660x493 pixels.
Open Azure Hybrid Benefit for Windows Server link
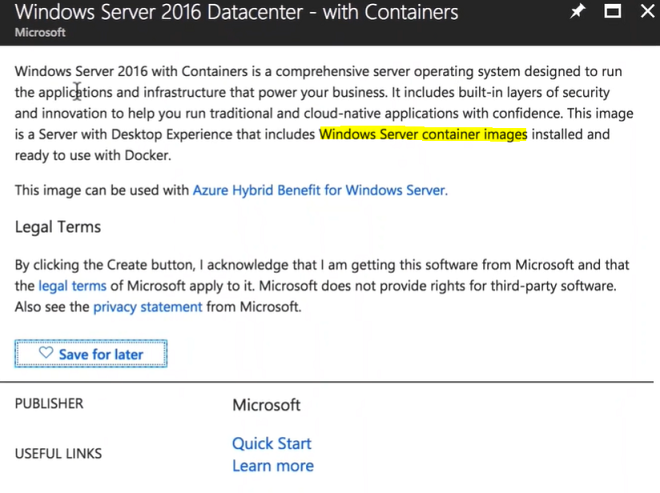tap(320, 190)
